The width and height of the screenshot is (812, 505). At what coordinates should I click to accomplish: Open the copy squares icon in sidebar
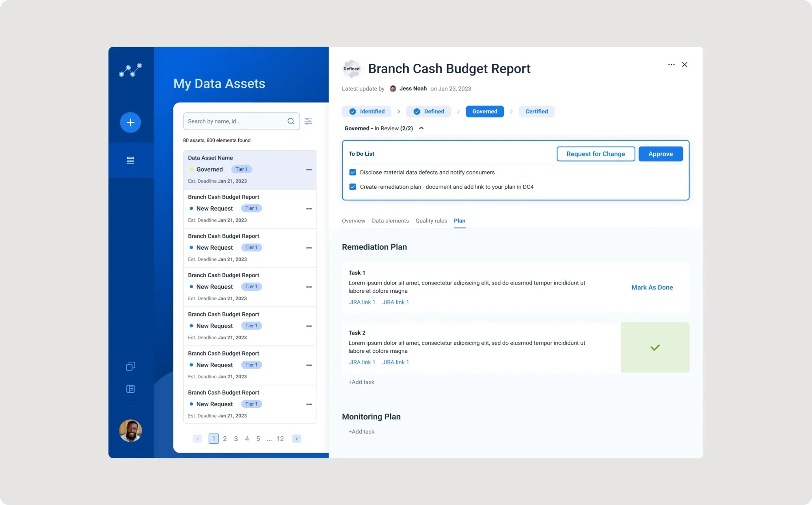point(130,366)
